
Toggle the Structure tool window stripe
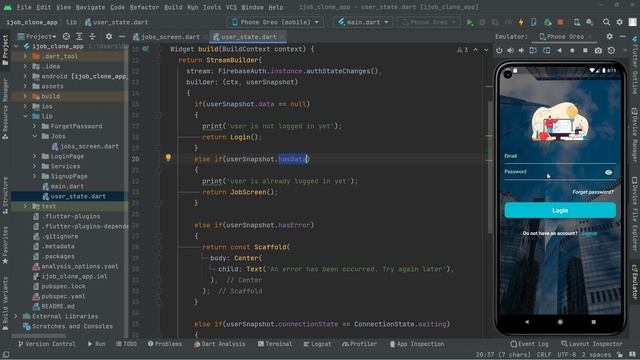pos(5,195)
